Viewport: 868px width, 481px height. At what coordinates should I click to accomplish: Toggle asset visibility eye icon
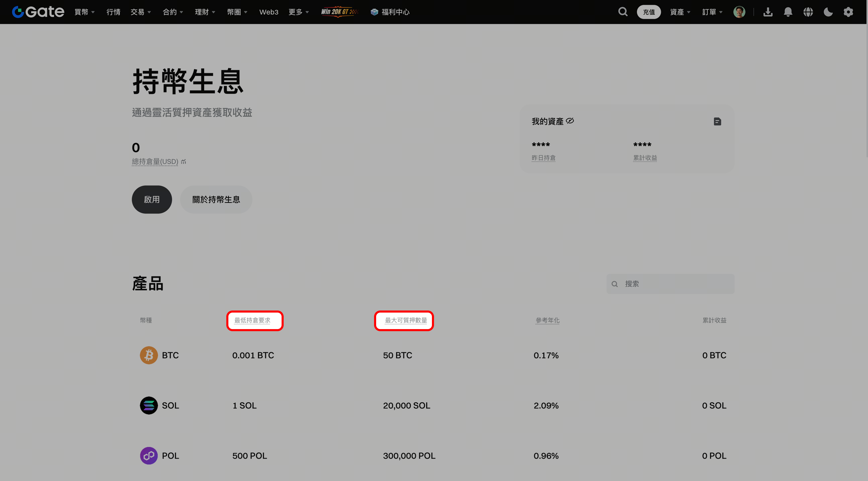[x=570, y=121]
